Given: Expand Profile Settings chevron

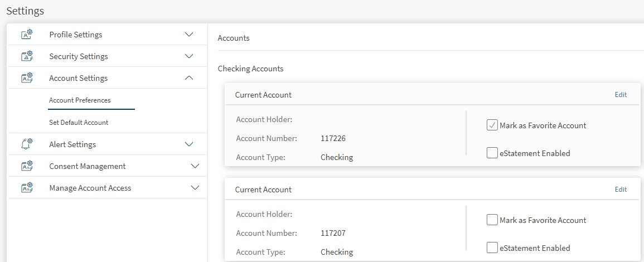Looking at the screenshot, I should [189, 35].
